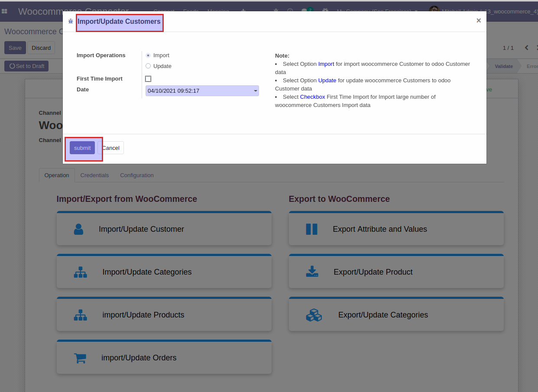The image size is (538, 392).
Task: Click the Import/Update Customer person icon
Action: (x=78, y=229)
